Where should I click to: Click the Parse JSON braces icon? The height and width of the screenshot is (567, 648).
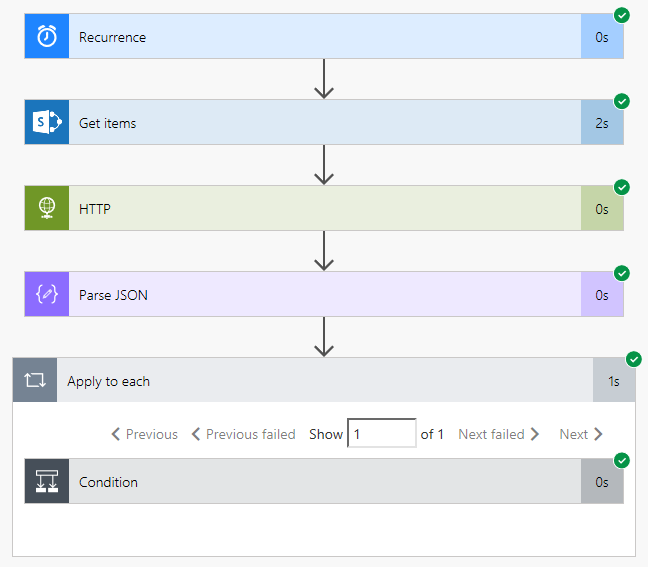[x=47, y=295]
